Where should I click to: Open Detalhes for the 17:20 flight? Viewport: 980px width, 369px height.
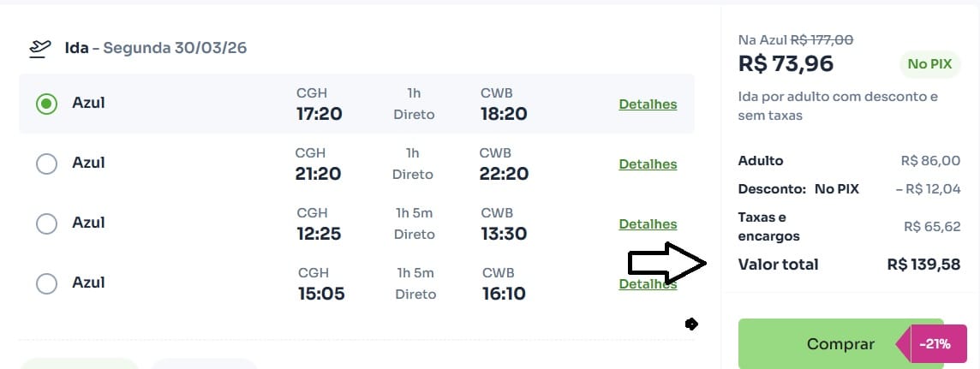(648, 104)
